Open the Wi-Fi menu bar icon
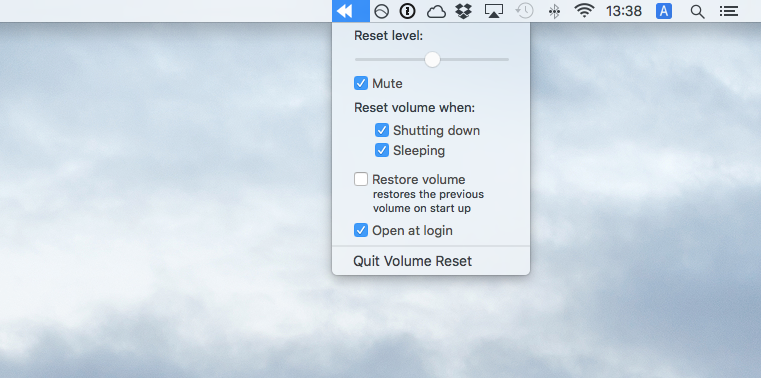The width and height of the screenshot is (761, 378). pos(584,11)
